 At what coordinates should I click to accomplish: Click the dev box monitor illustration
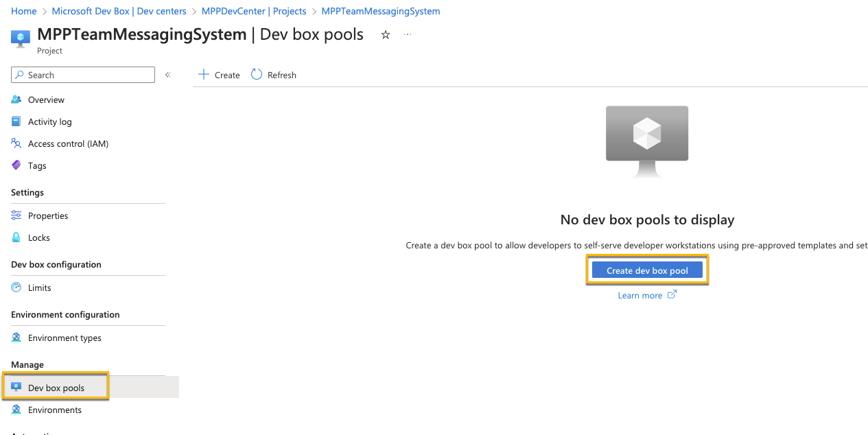(647, 142)
